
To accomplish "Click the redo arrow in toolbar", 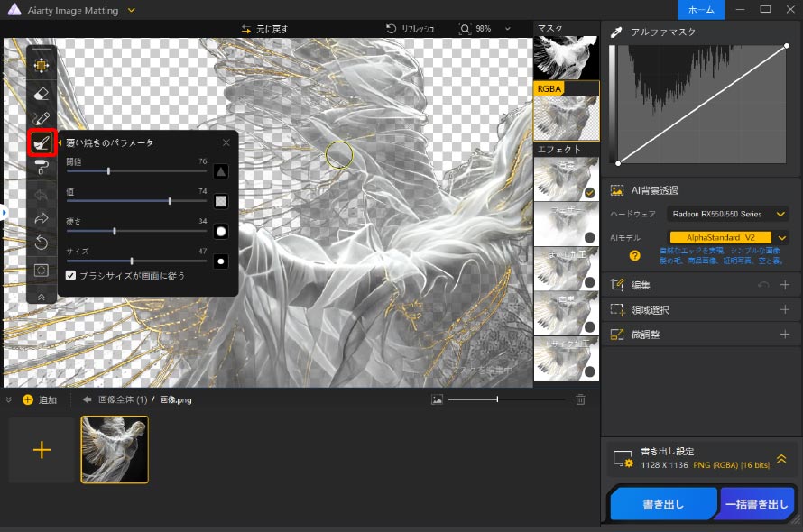I will tap(42, 218).
